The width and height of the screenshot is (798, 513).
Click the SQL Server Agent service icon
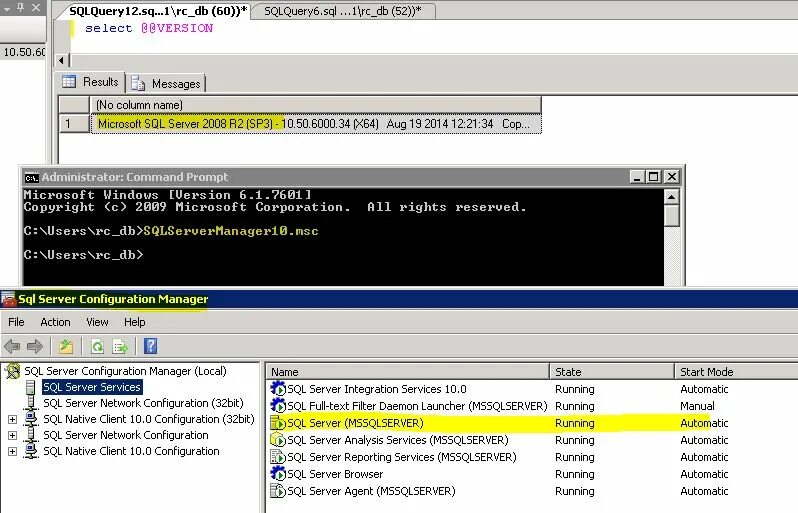278,491
